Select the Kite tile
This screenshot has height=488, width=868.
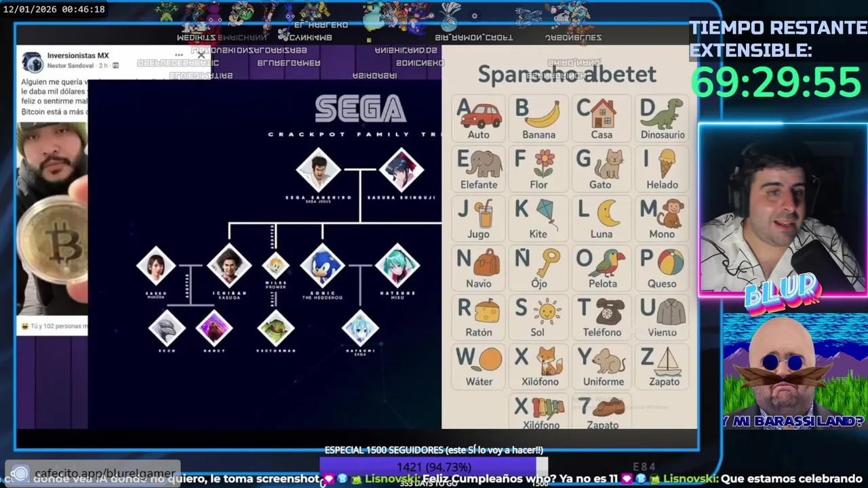(538, 218)
